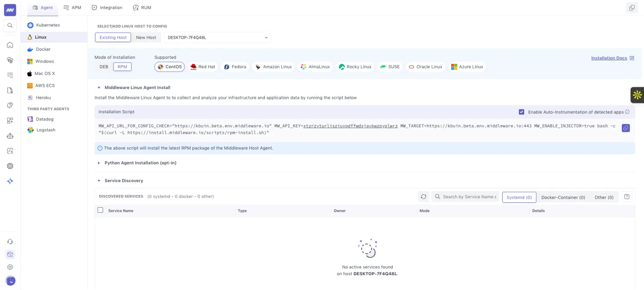Copy the installation script with the copy icon
644x290 pixels.
pyautogui.click(x=626, y=128)
